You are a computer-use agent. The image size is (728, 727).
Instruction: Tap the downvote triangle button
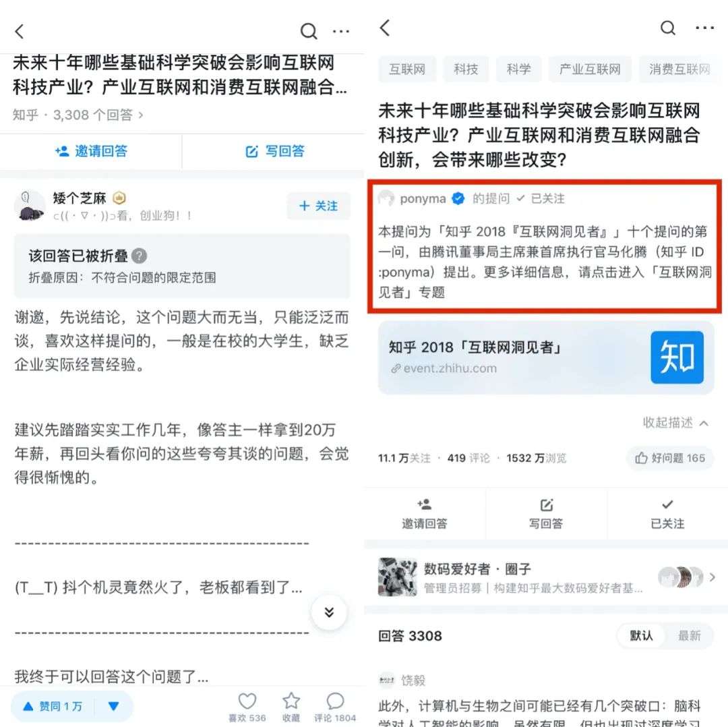(114, 706)
